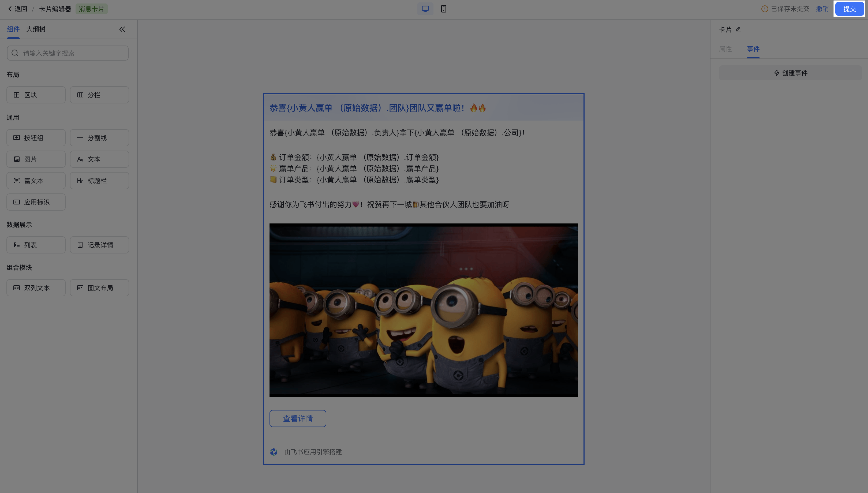The image size is (868, 493).
Task: Select the line starting 订单类型
Action: (354, 180)
